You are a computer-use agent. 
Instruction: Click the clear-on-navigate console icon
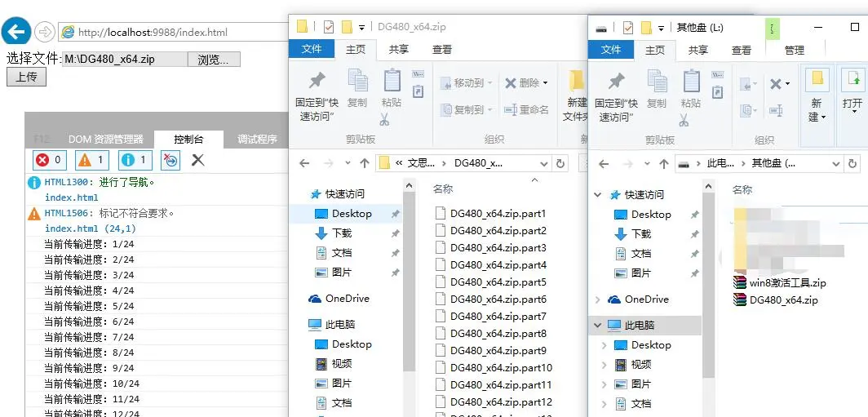click(171, 161)
